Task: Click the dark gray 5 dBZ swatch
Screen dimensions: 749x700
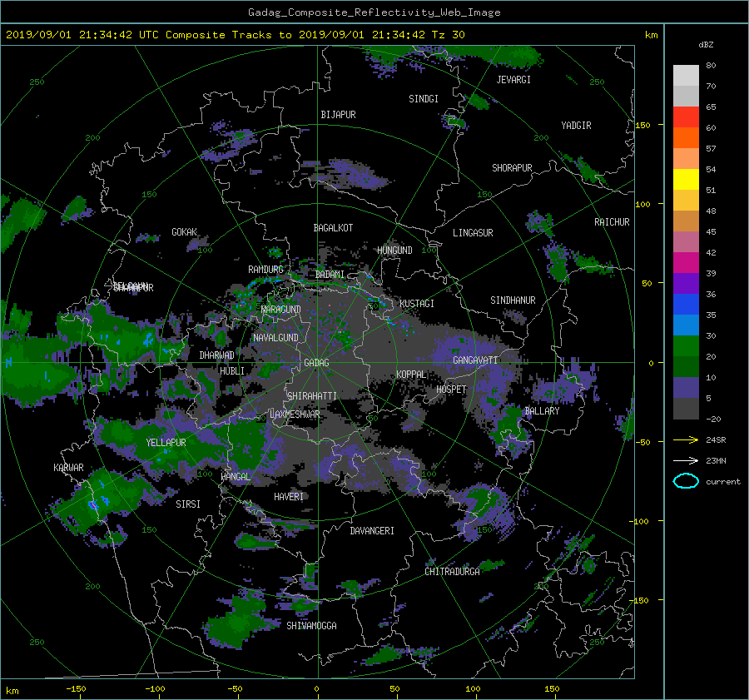Action: (686, 409)
